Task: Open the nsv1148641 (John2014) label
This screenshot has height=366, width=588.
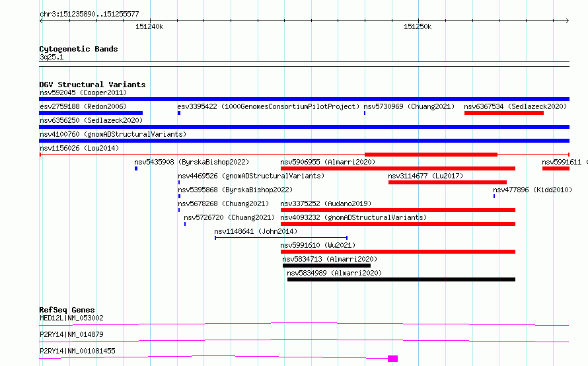Action: (x=256, y=231)
